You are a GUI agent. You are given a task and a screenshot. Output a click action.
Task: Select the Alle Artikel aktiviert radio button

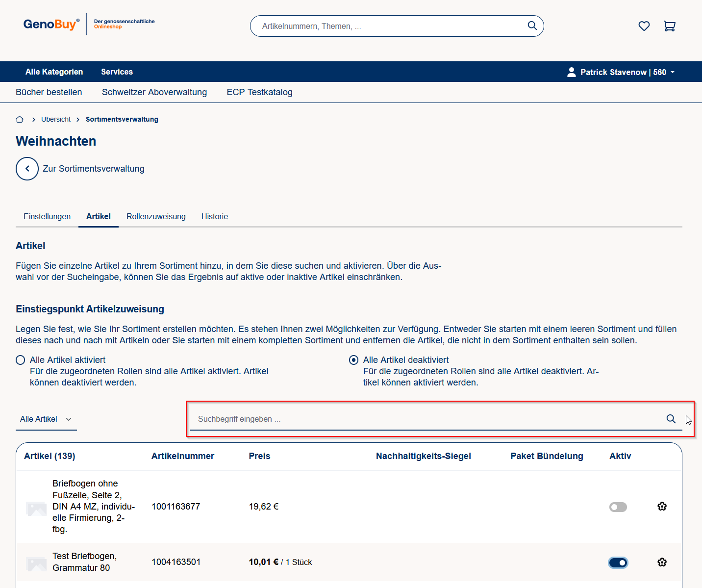point(21,360)
